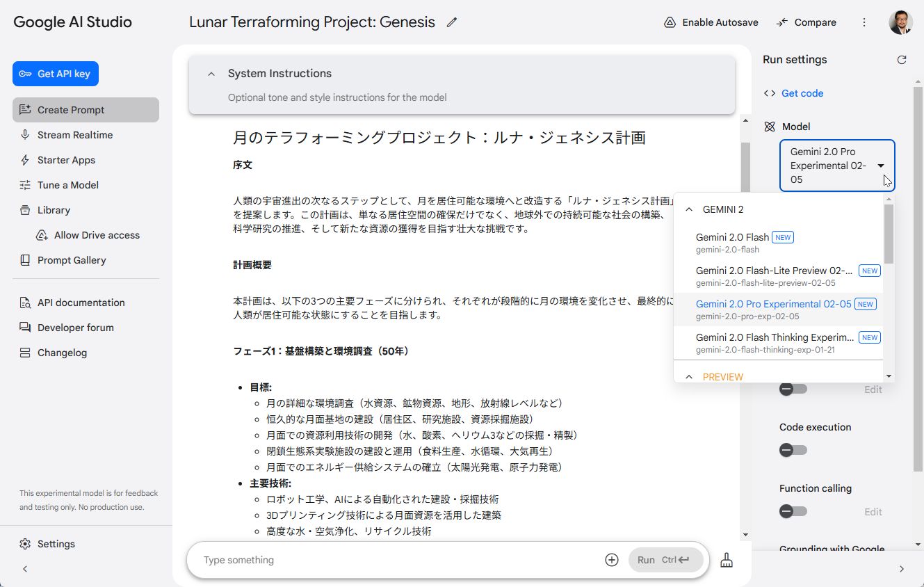
Task: Toggle the Function calling switch
Action: (x=793, y=512)
